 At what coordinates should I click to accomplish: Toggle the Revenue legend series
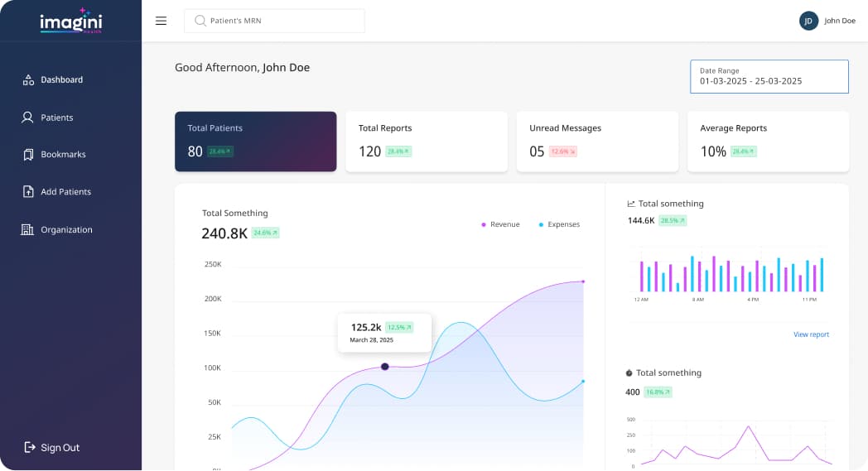[500, 224]
